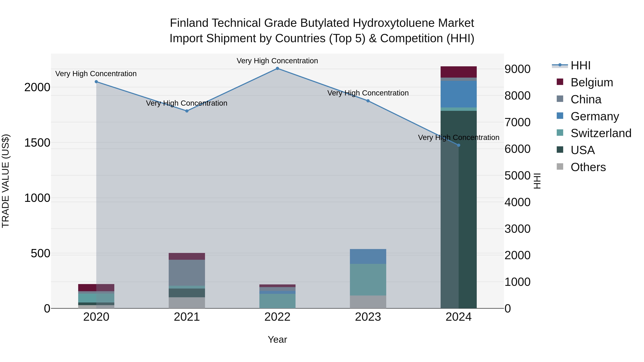644x362 pixels.
Task: Click the China gray-blue legend swatch
Action: pos(560,99)
